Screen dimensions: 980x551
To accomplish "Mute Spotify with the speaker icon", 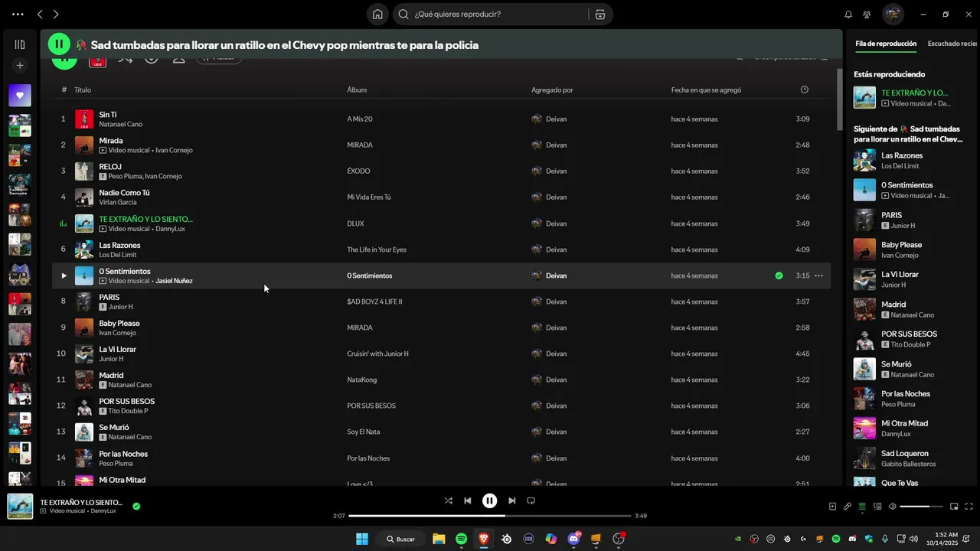I will (x=893, y=507).
